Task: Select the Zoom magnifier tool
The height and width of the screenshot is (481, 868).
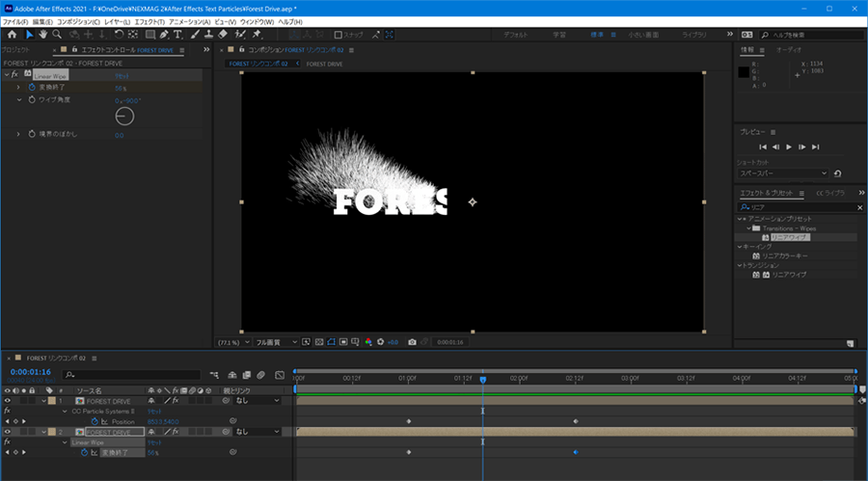Action: pos(57,35)
